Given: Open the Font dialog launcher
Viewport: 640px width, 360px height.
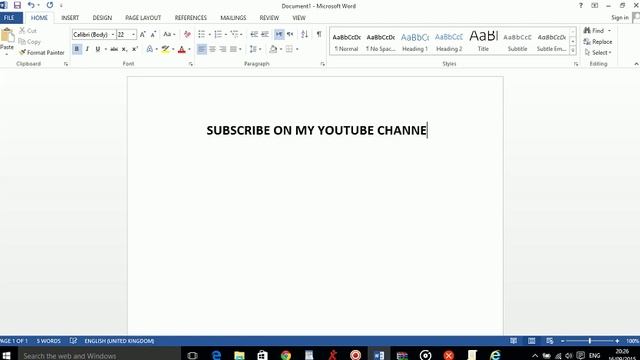Looking at the screenshot, I should point(191,64).
